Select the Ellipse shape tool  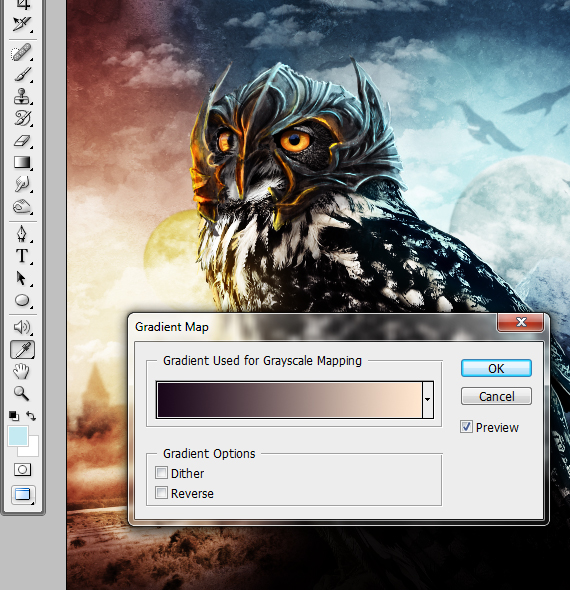click(x=22, y=300)
